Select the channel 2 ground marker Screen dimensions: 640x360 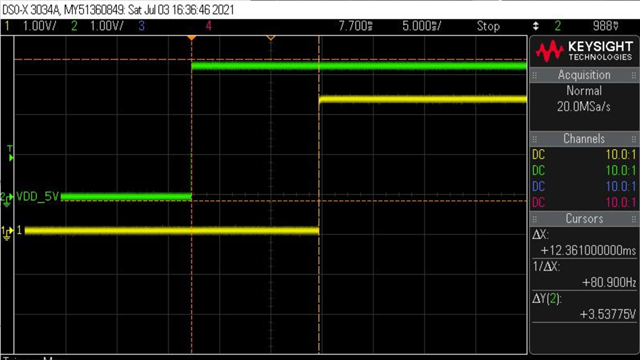point(7,199)
